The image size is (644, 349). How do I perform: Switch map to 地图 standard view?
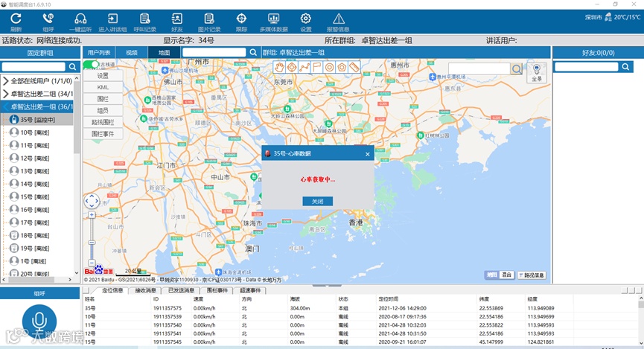coord(491,275)
